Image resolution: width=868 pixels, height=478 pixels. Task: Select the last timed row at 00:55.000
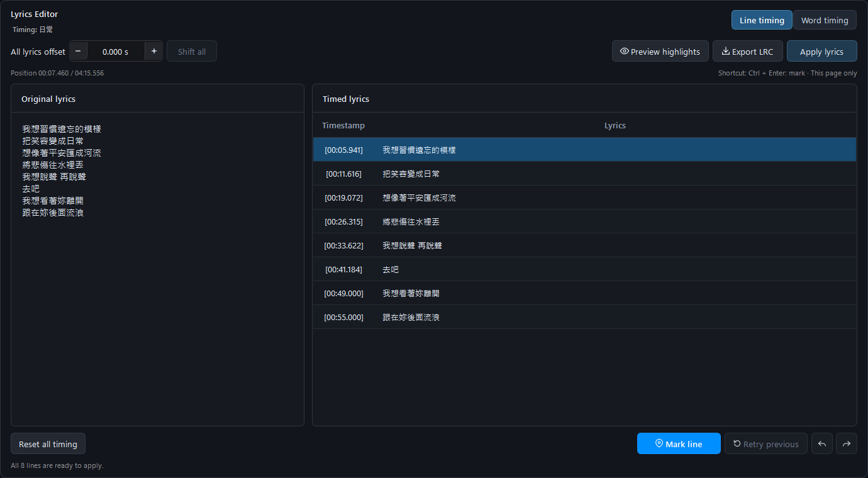point(584,317)
